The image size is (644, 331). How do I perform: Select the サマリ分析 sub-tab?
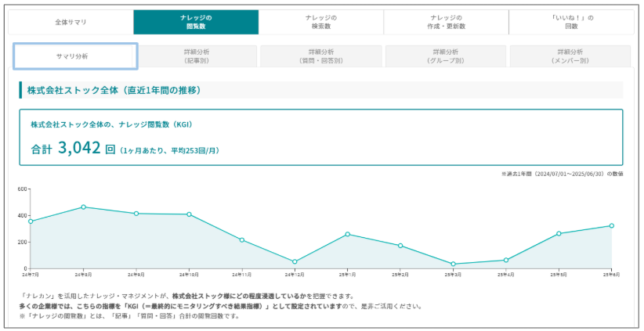point(76,56)
